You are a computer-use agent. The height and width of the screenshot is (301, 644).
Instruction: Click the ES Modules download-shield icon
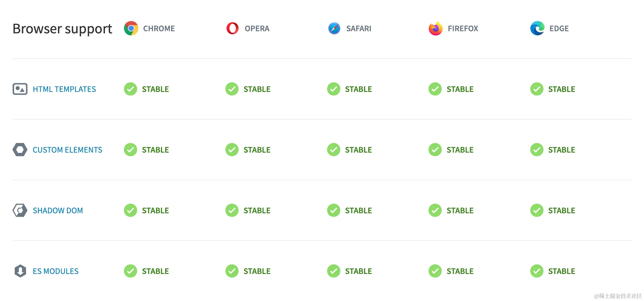(x=20, y=271)
